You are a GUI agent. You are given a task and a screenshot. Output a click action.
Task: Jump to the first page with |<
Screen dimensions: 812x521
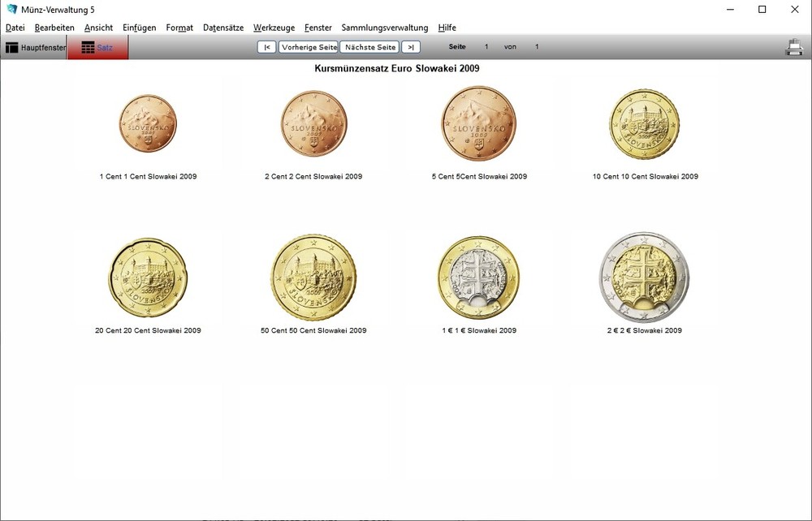click(x=266, y=46)
